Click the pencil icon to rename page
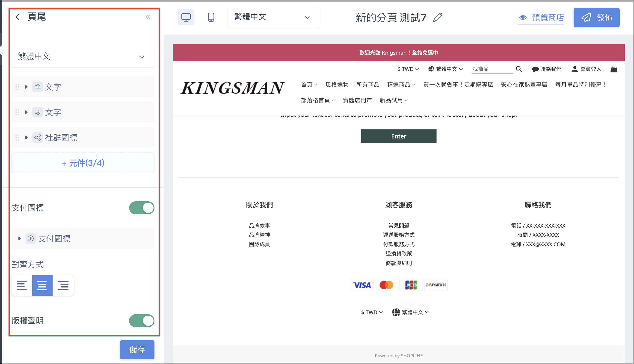The width and height of the screenshot is (634, 364). pos(437,18)
